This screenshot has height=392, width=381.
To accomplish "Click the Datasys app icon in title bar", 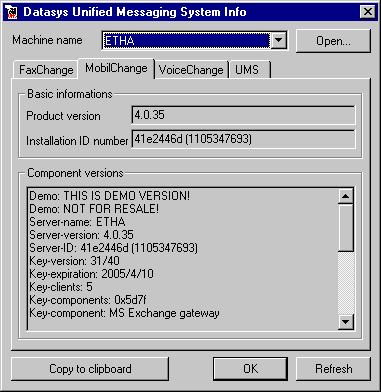I will pyautogui.click(x=12, y=12).
